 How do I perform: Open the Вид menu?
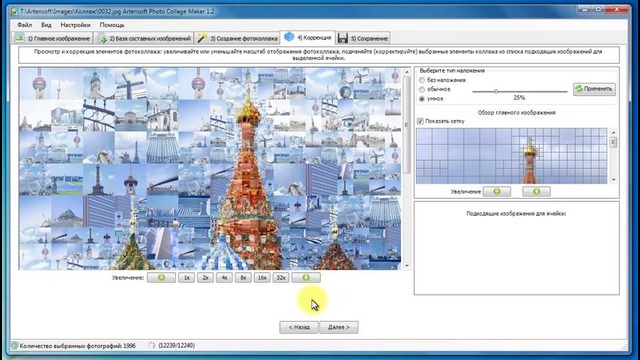point(46,25)
